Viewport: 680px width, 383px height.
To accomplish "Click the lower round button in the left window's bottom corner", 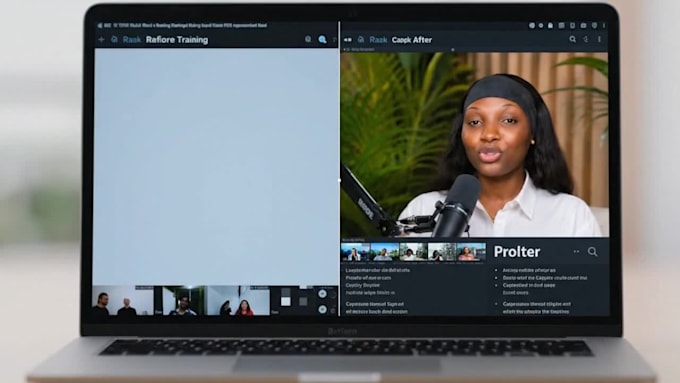I will pos(322,309).
